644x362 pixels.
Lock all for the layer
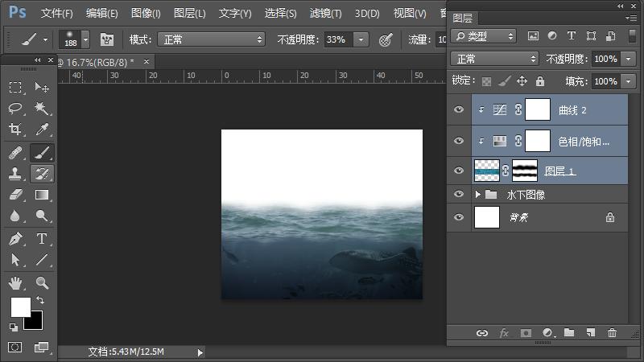pyautogui.click(x=540, y=81)
